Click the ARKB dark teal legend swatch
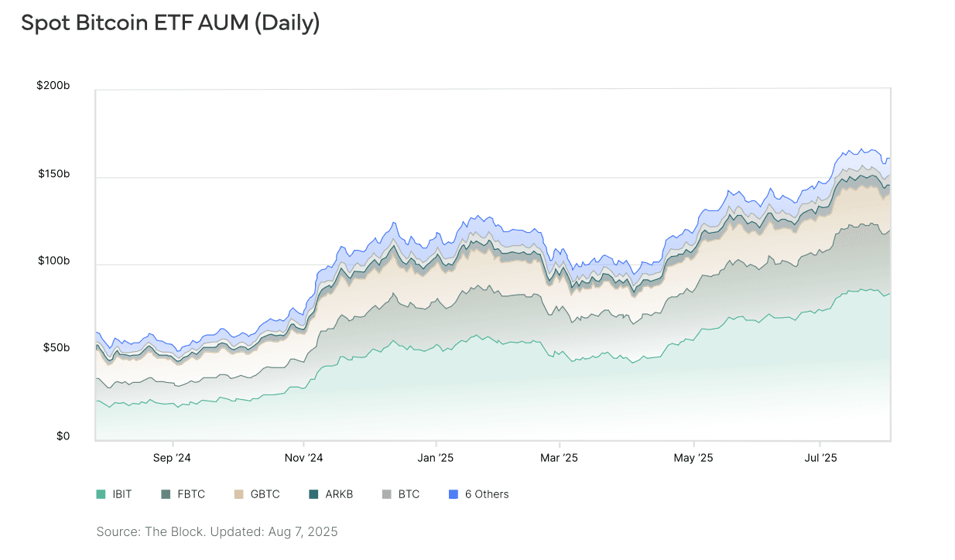The image size is (955, 560). point(313,494)
